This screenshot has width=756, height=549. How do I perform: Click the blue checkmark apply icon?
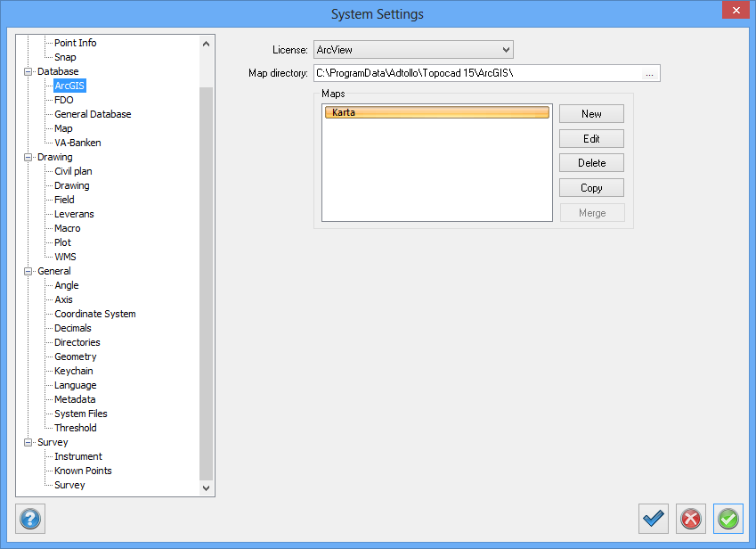654,518
